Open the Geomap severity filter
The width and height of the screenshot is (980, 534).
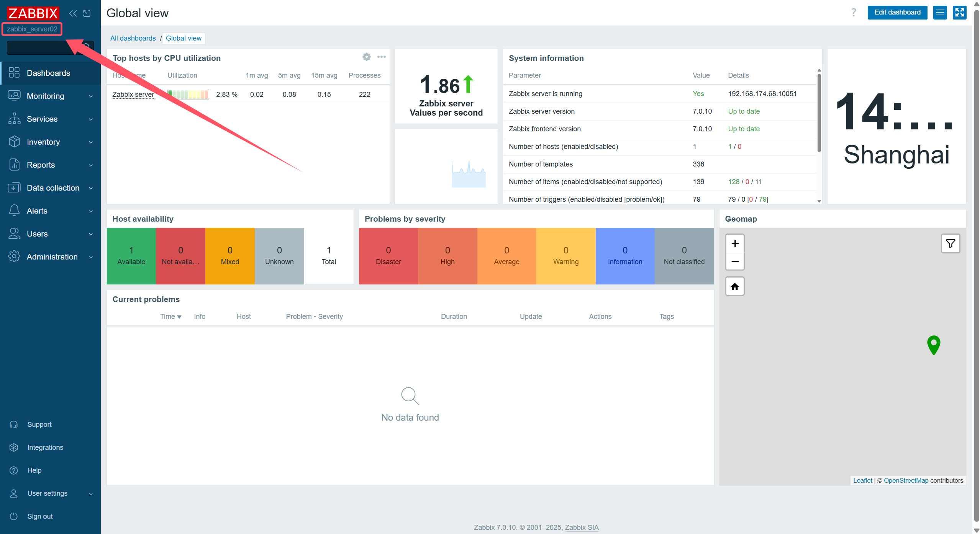(951, 243)
